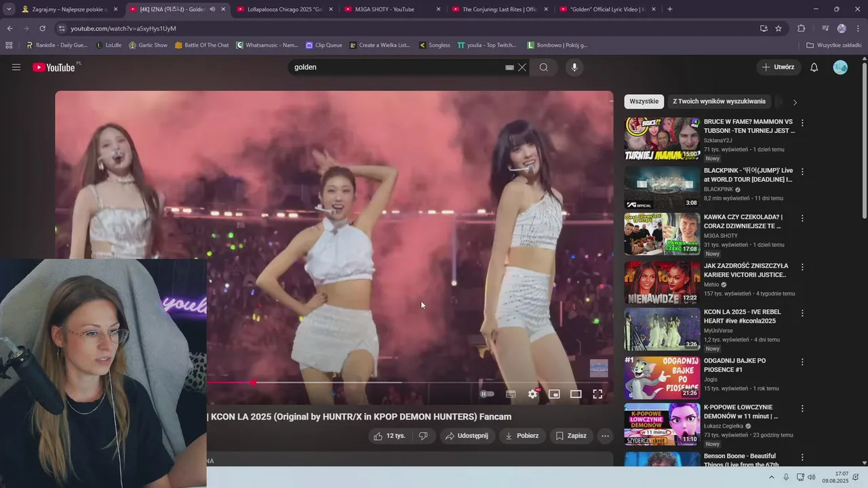Screen dimensions: 868x488
Task: Dislike the video
Action: click(x=423, y=436)
